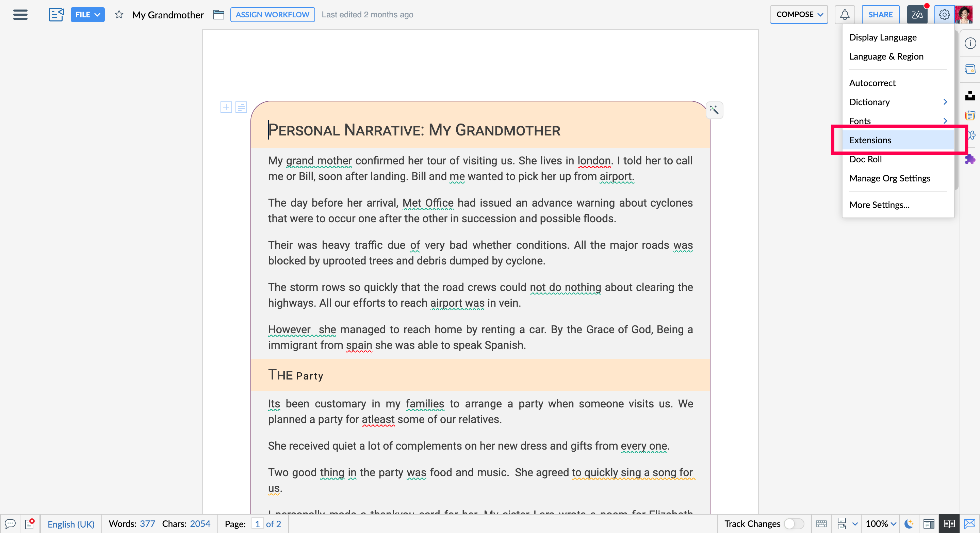The height and width of the screenshot is (533, 980).
Task: Open the stacked notes sidebar icon
Action: pyautogui.click(x=970, y=115)
